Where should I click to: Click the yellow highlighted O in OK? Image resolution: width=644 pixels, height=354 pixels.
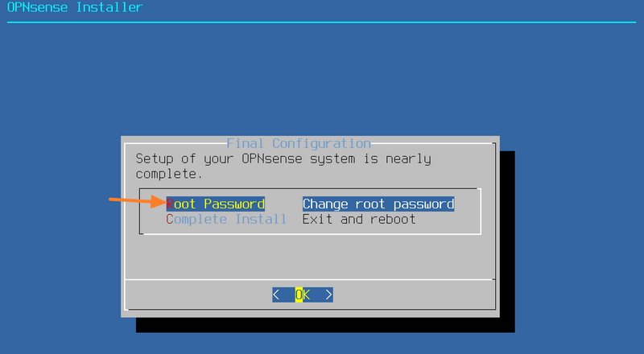(x=299, y=294)
